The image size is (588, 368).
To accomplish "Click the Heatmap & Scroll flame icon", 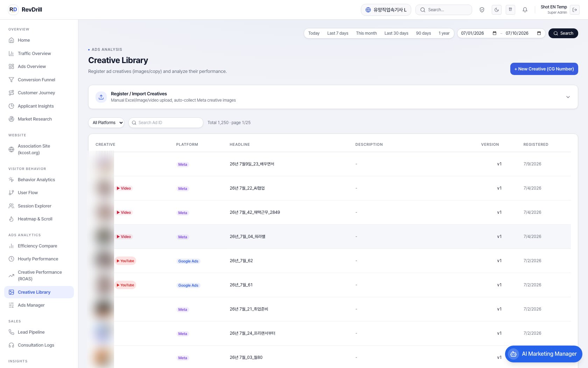I will [11, 219].
